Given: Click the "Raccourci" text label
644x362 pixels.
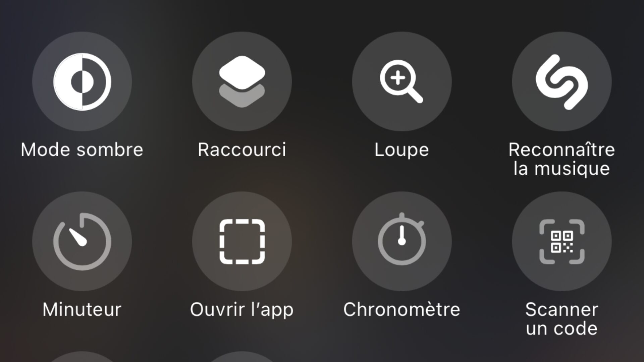Looking at the screenshot, I should [242, 149].
